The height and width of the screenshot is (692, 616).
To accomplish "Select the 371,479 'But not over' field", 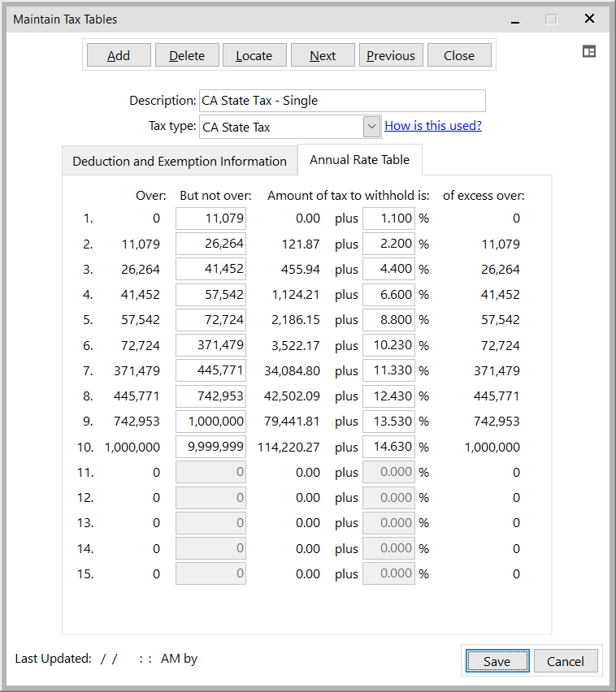I will click(210, 345).
